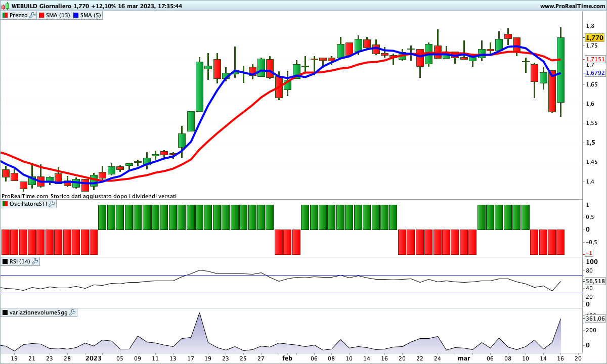Click the red 1,7151 SMA value tag

595,59
